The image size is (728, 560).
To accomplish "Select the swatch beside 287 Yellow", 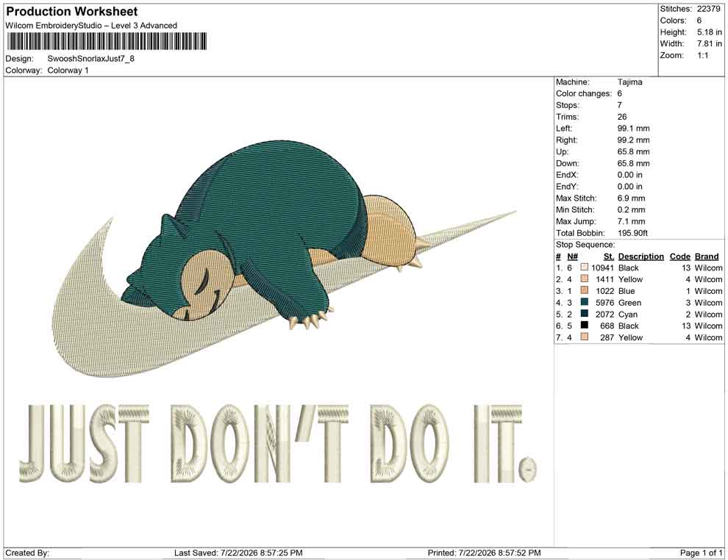I will coord(585,337).
